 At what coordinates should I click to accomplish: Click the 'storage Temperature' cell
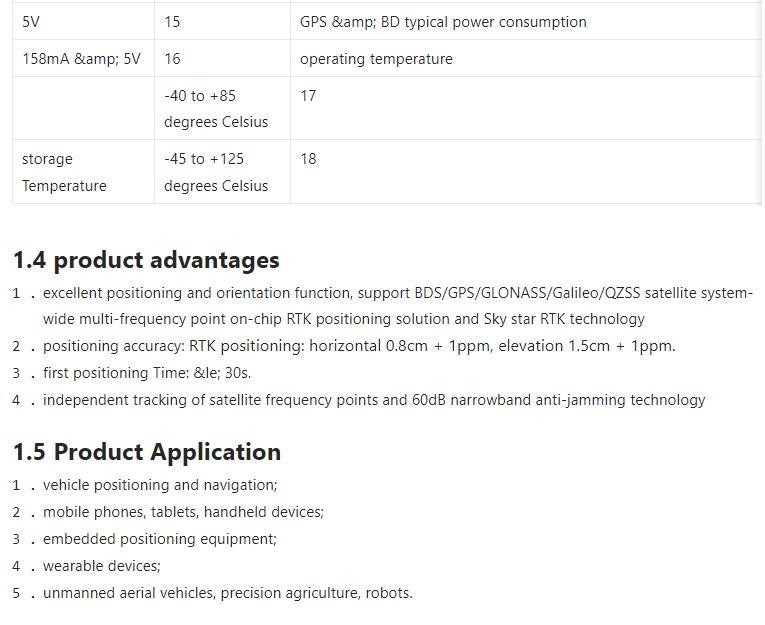(x=83, y=172)
